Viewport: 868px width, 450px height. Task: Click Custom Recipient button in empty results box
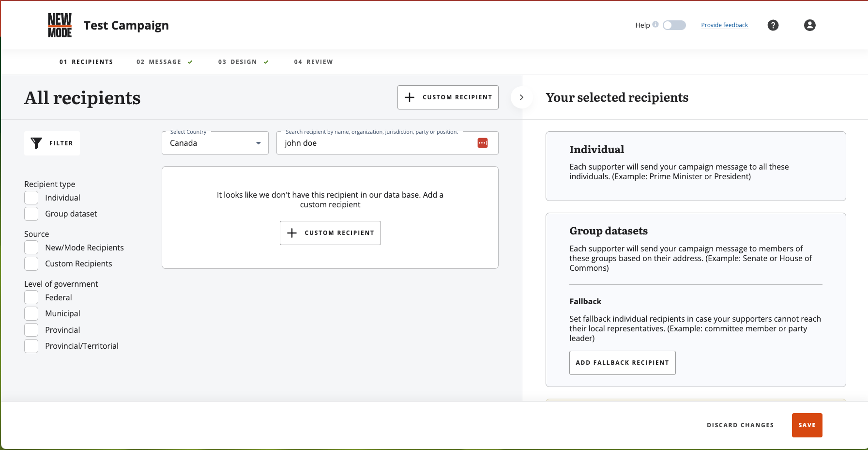click(x=330, y=233)
